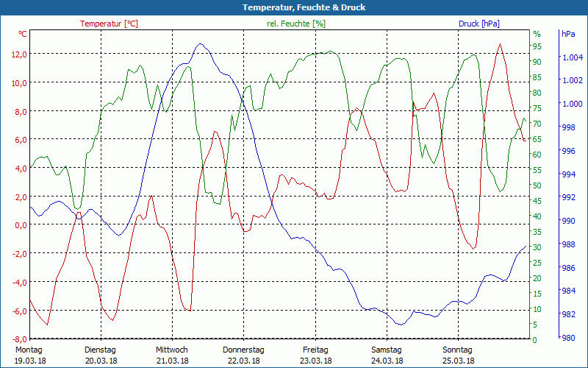Click the green '%' humidity axis unit label
Image resolution: width=588 pixels, height=368 pixels.
537,34
